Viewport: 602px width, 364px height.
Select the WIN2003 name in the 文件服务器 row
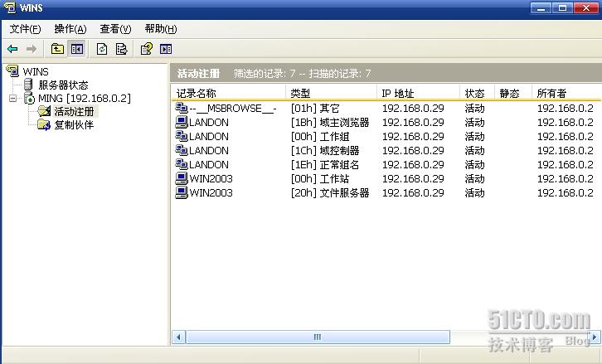(211, 192)
